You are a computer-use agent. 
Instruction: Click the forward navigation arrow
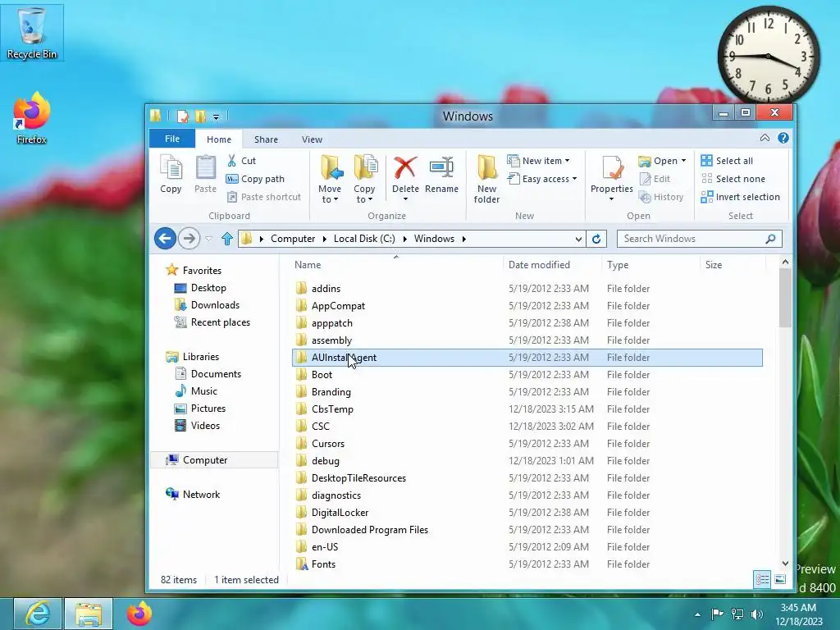pyautogui.click(x=189, y=239)
